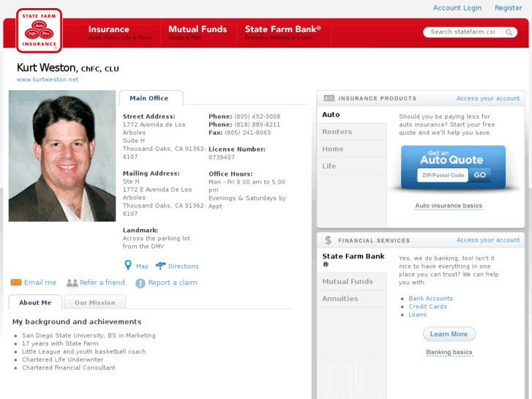Select the Auto insurance product tab
The image size is (532, 399).
coord(352,115)
